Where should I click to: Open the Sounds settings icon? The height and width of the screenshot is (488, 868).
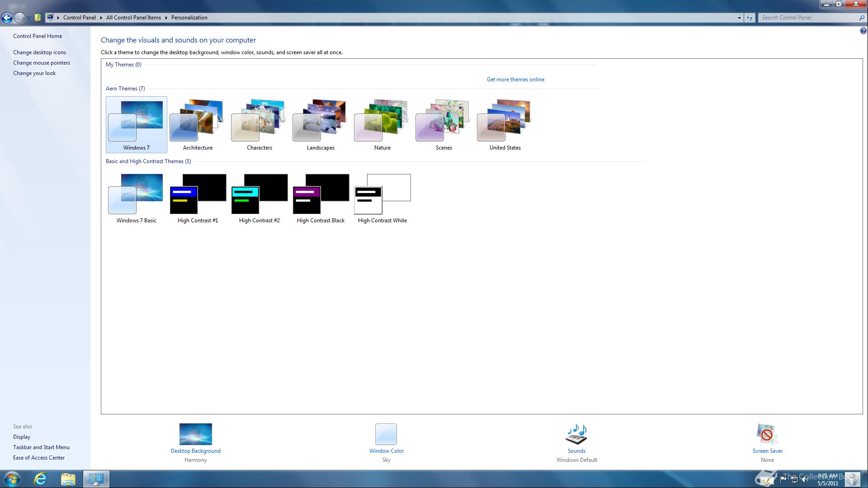pos(576,434)
